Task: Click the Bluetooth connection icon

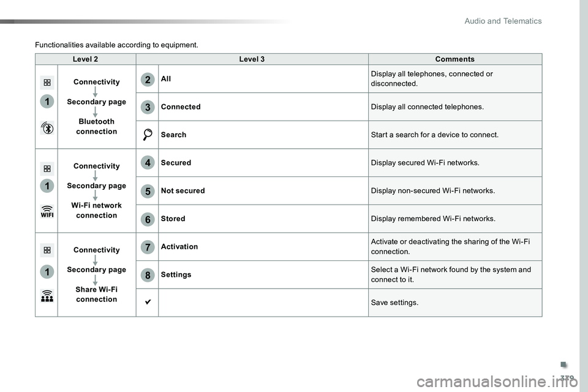Action: (47, 128)
